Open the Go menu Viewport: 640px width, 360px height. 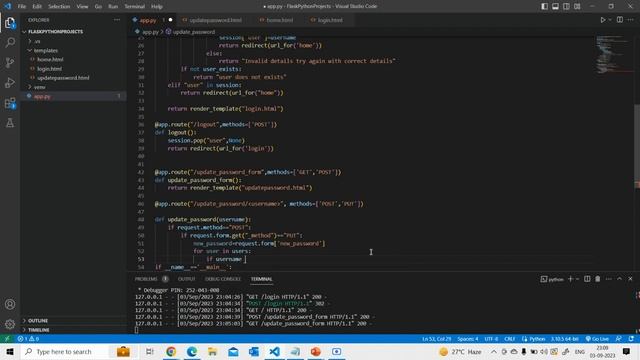98,7
